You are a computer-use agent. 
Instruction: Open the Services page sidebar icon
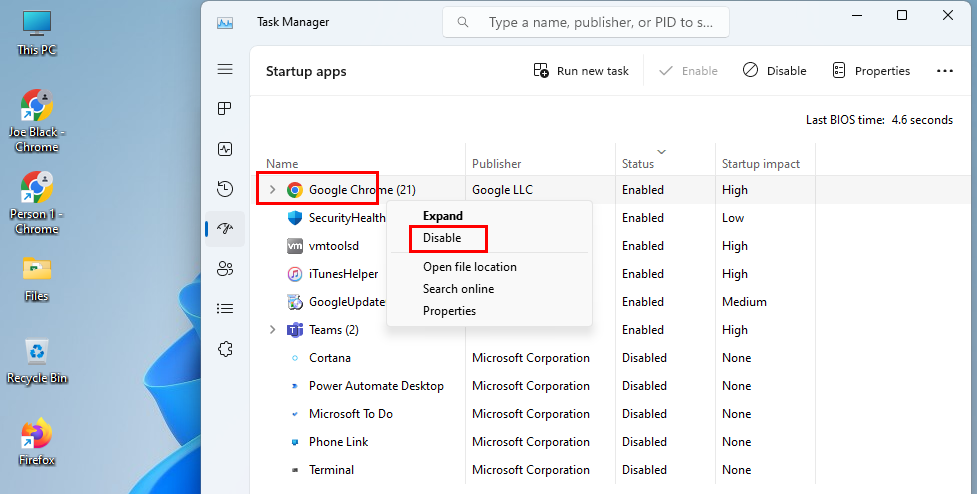pos(225,348)
